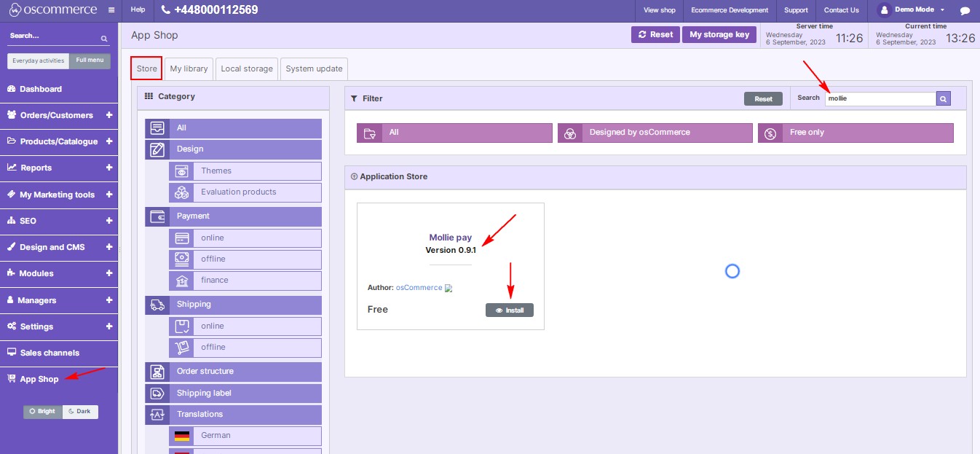Click the circles icon on Designed by osCommerce
The image size is (980, 454).
click(571, 133)
